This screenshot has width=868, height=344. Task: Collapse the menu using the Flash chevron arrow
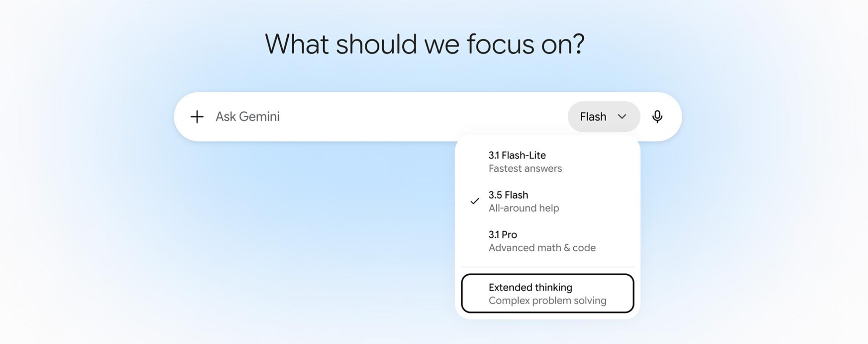click(x=622, y=117)
